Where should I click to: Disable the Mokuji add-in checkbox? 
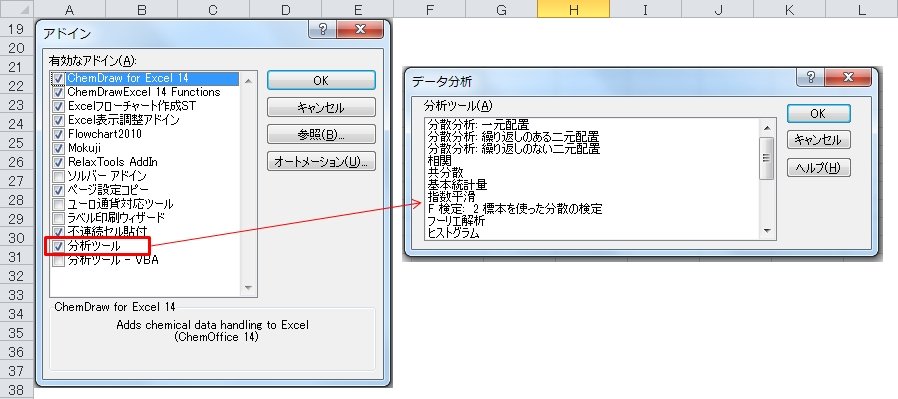58,148
